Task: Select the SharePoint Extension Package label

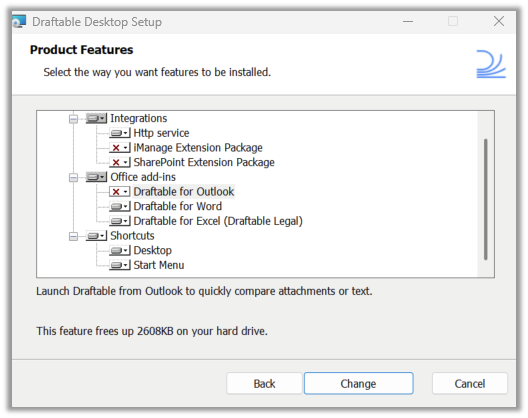Action: [204, 162]
